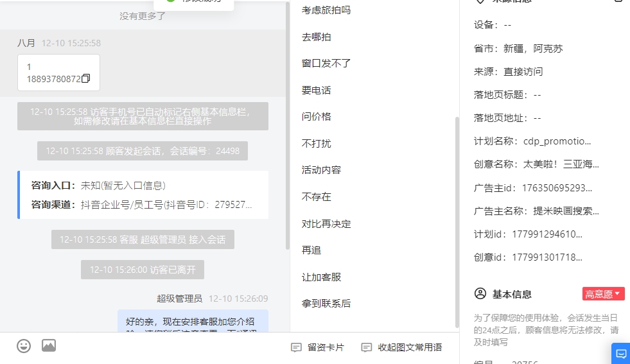Open the blue chat widget icon
Image resolution: width=630 pixels, height=364 pixels.
coord(621,354)
